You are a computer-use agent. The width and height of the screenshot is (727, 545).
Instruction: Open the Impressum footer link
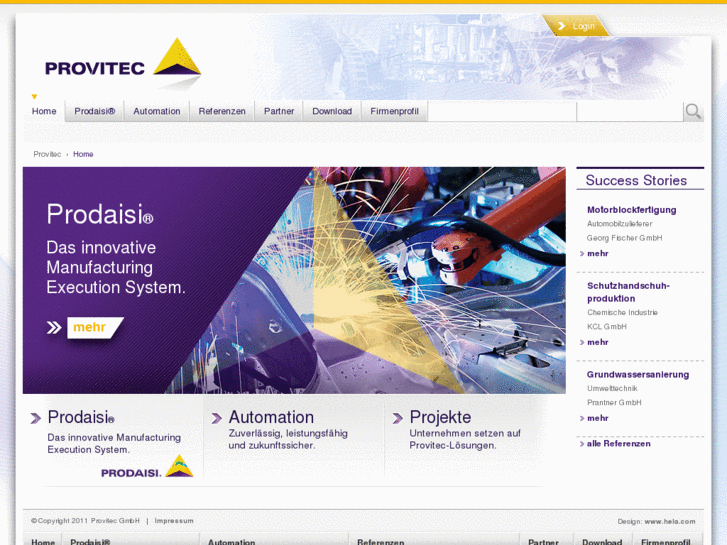[x=174, y=520]
